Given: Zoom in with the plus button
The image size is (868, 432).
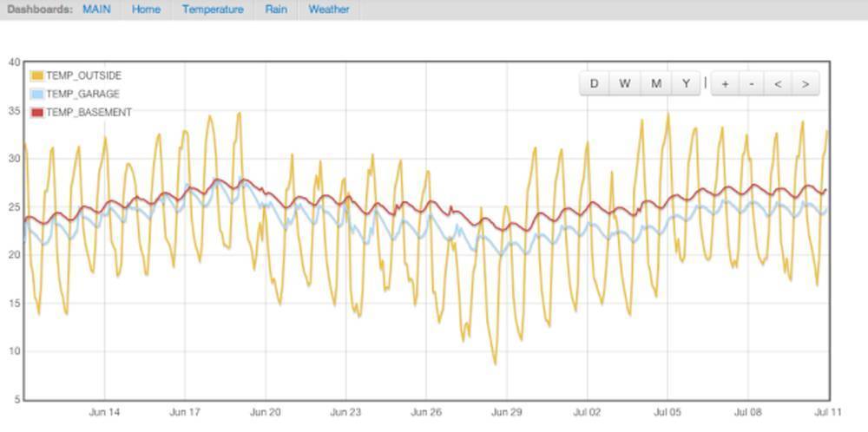Looking at the screenshot, I should [725, 83].
